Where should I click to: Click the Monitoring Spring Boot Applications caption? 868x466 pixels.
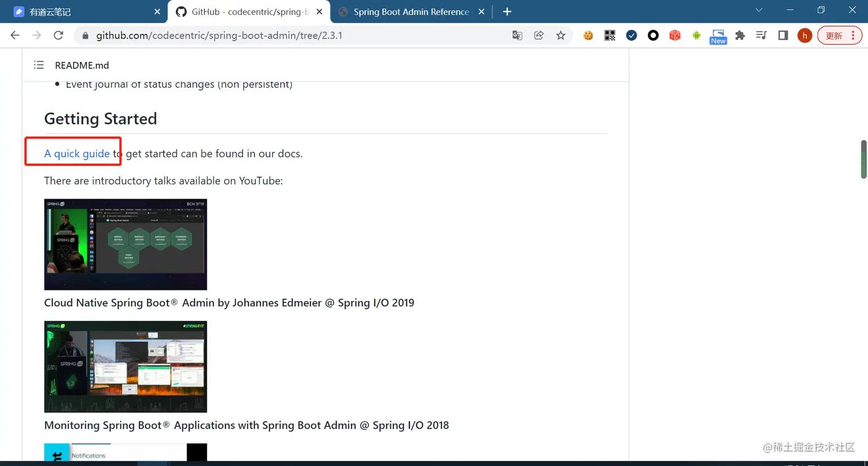click(246, 425)
